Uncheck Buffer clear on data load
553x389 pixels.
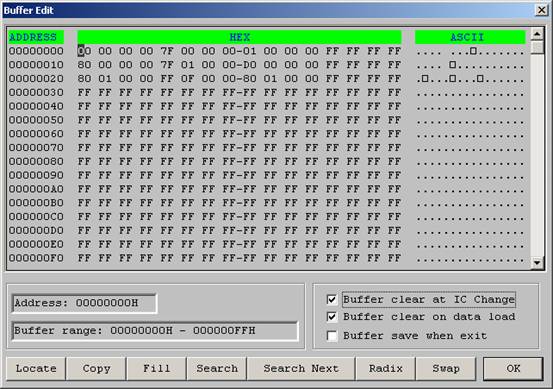tap(332, 317)
